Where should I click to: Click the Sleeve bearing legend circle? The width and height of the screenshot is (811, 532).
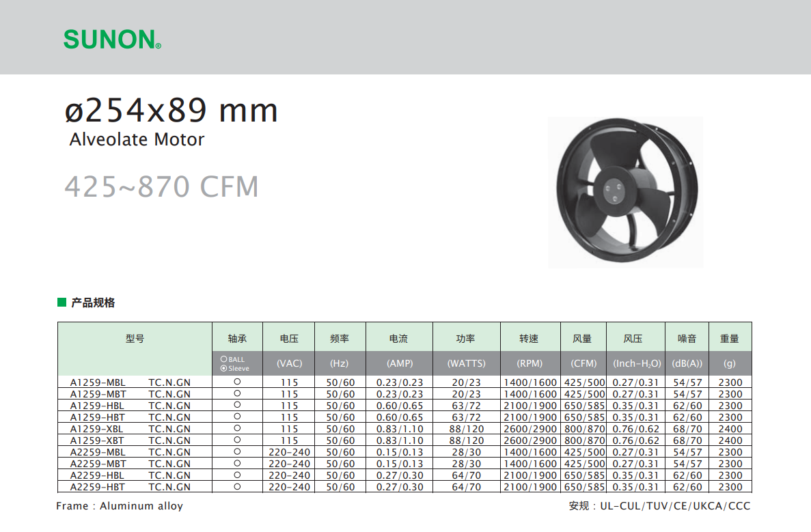point(224,368)
